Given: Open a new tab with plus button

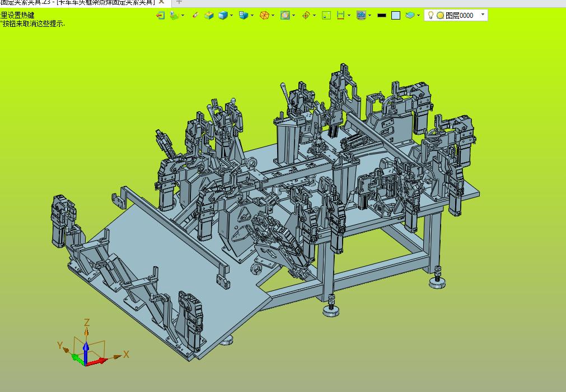Looking at the screenshot, I should [179, 2].
